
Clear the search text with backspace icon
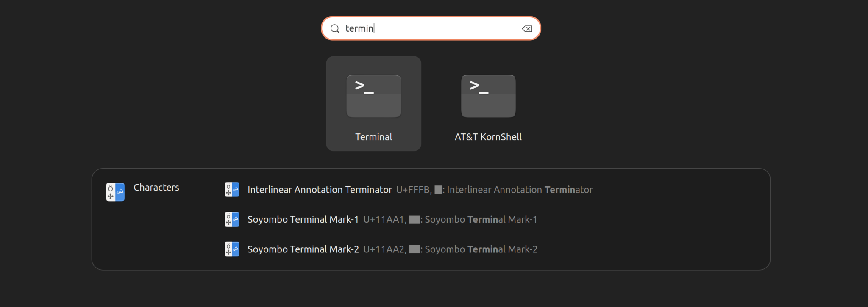pyautogui.click(x=527, y=29)
